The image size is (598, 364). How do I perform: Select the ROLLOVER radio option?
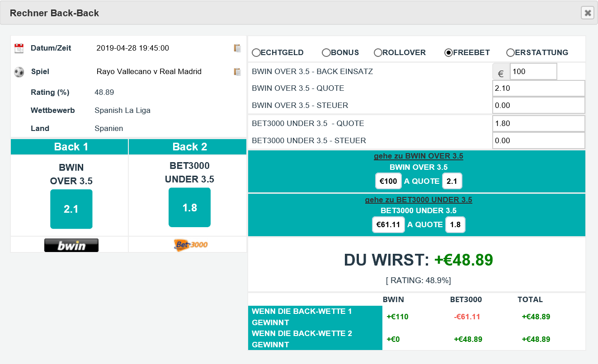point(378,52)
